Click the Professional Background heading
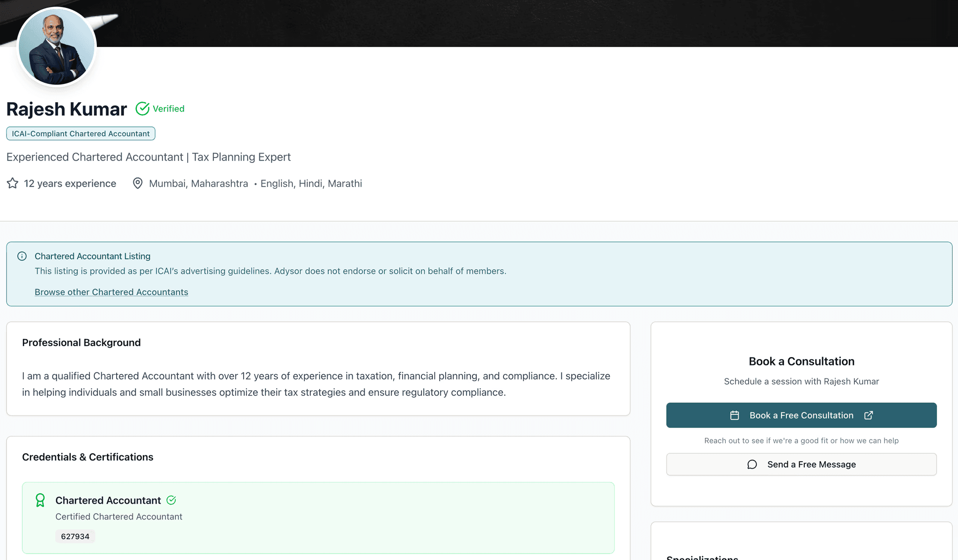The image size is (958, 560). [82, 343]
